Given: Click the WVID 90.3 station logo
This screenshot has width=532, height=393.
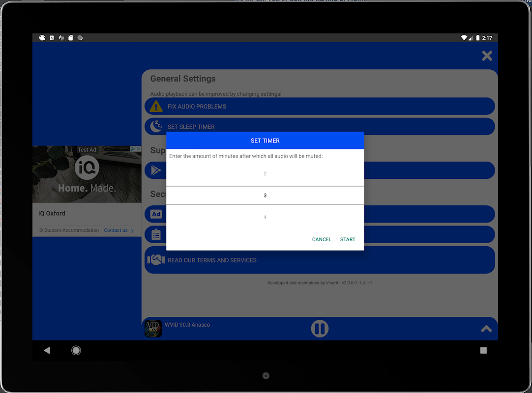Looking at the screenshot, I should point(153,329).
